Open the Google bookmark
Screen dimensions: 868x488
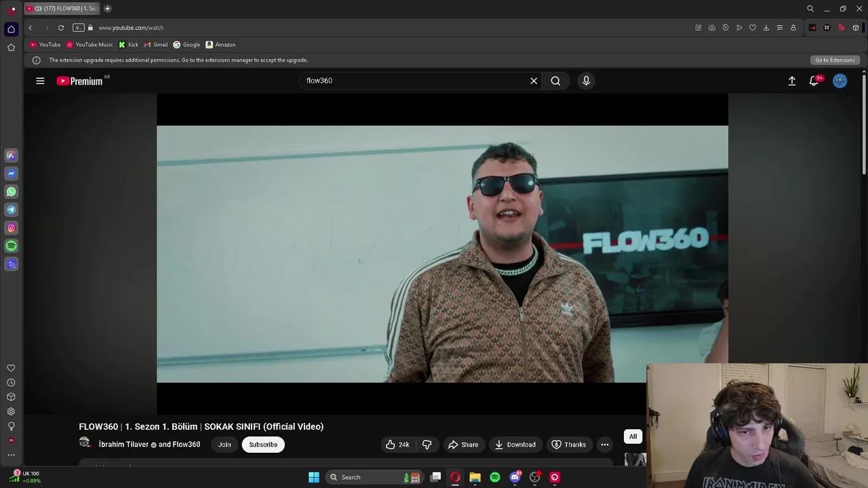186,45
